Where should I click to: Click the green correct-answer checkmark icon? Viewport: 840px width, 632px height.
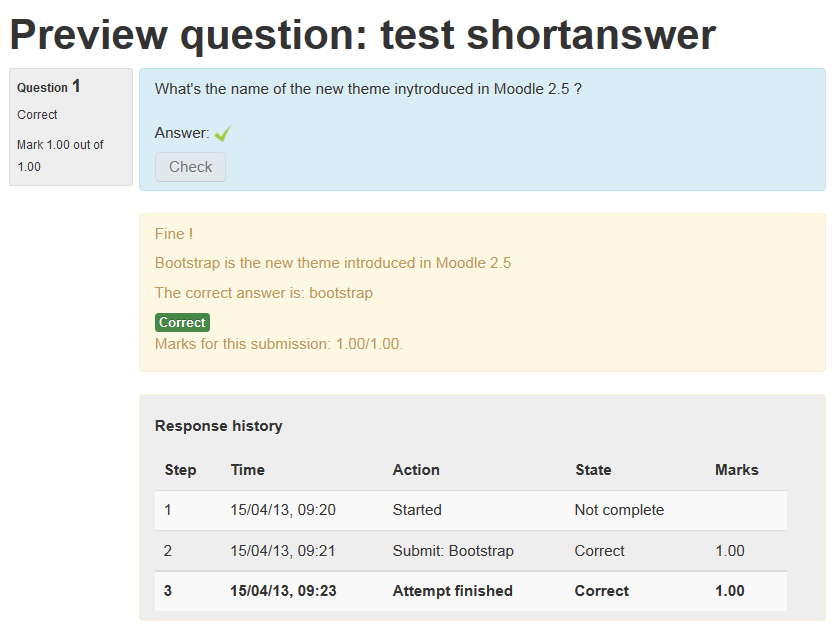[222, 133]
